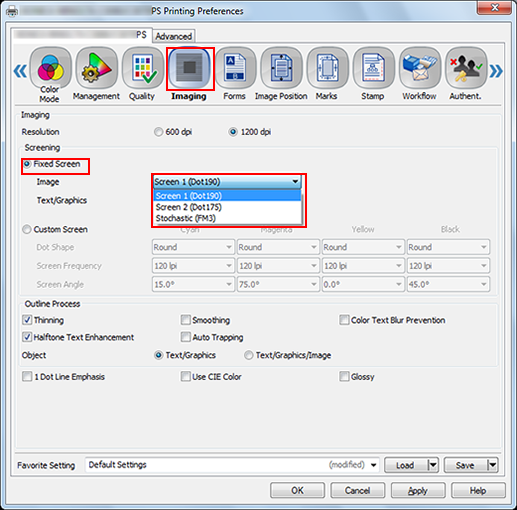The height and width of the screenshot is (510, 517).
Task: Uncheck the Thinning checkbox
Action: [x=27, y=320]
